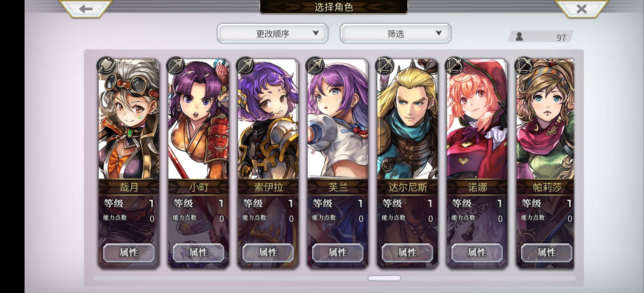Open the 筛选 filter dropdown
Viewport: 644px width, 293px height.
click(395, 33)
